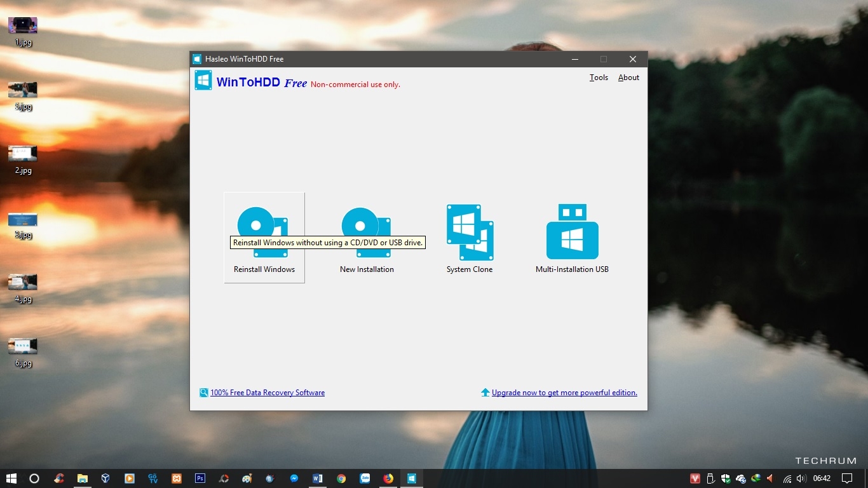The image size is (868, 488).
Task: Click the WinToHDD Free title text
Action: click(262, 83)
